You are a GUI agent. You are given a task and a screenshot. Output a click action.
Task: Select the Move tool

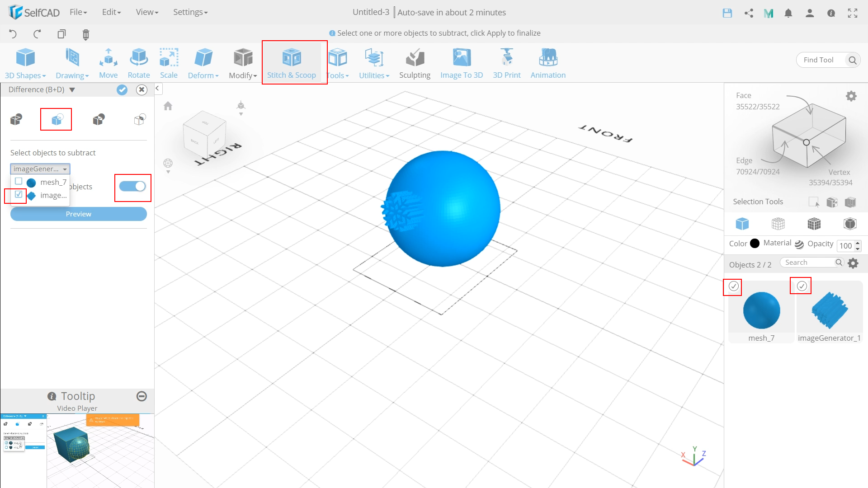click(108, 63)
